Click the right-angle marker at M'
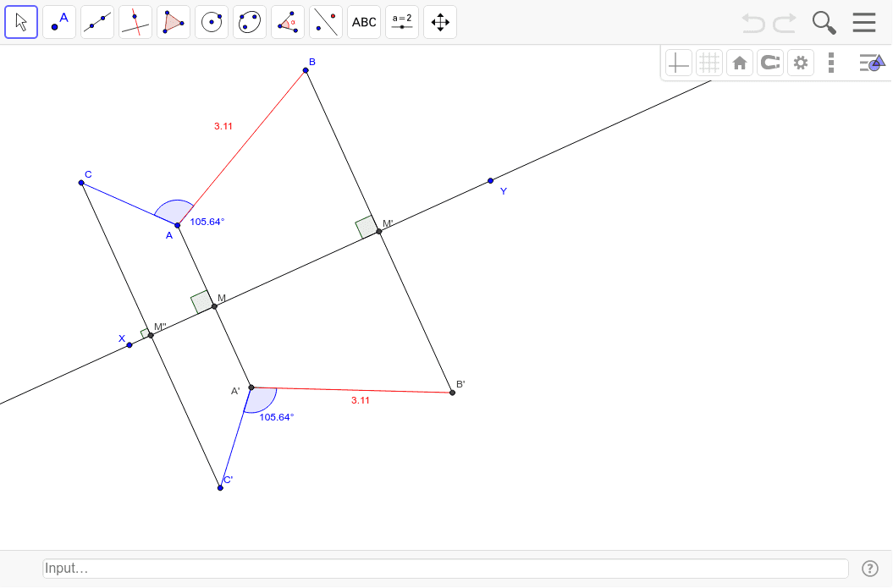This screenshot has height=588, width=893. click(x=367, y=227)
